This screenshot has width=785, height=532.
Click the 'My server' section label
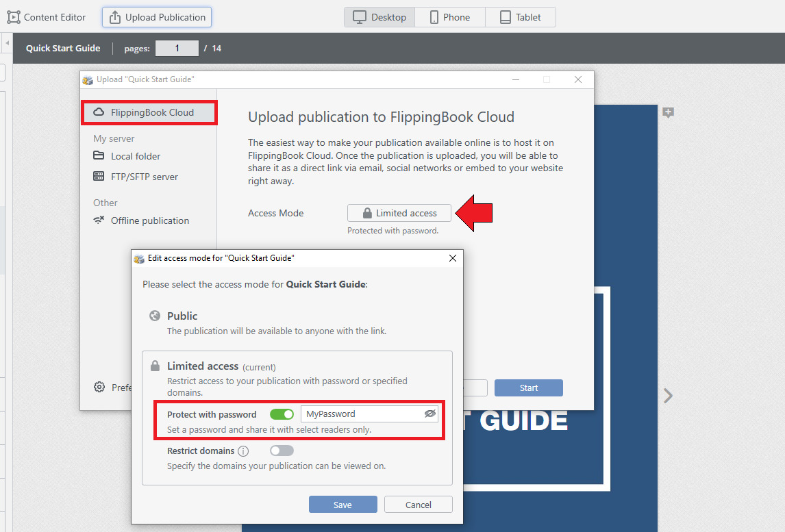(114, 138)
